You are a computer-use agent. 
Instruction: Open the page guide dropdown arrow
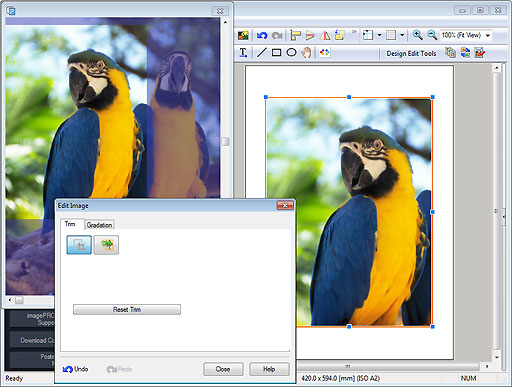pos(379,35)
